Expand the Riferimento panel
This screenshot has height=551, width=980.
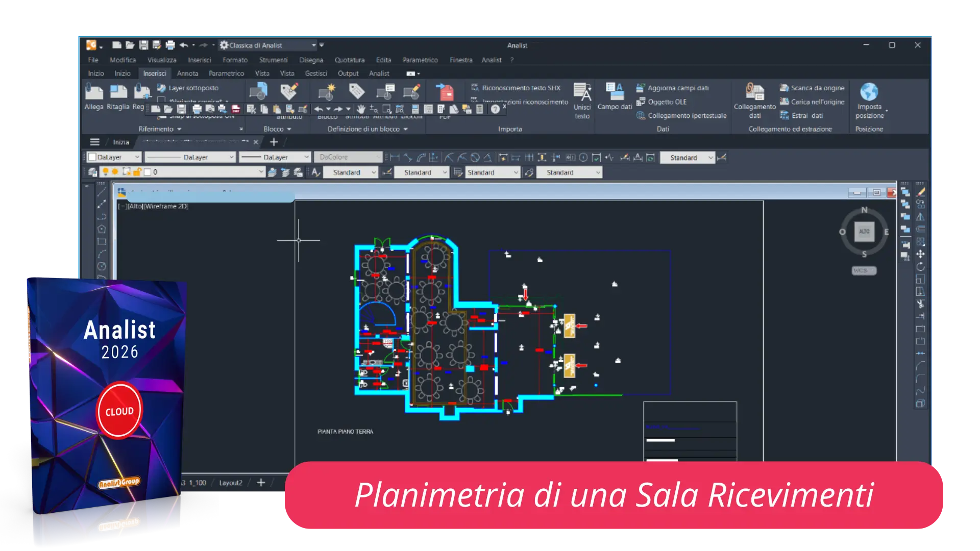[x=160, y=129]
